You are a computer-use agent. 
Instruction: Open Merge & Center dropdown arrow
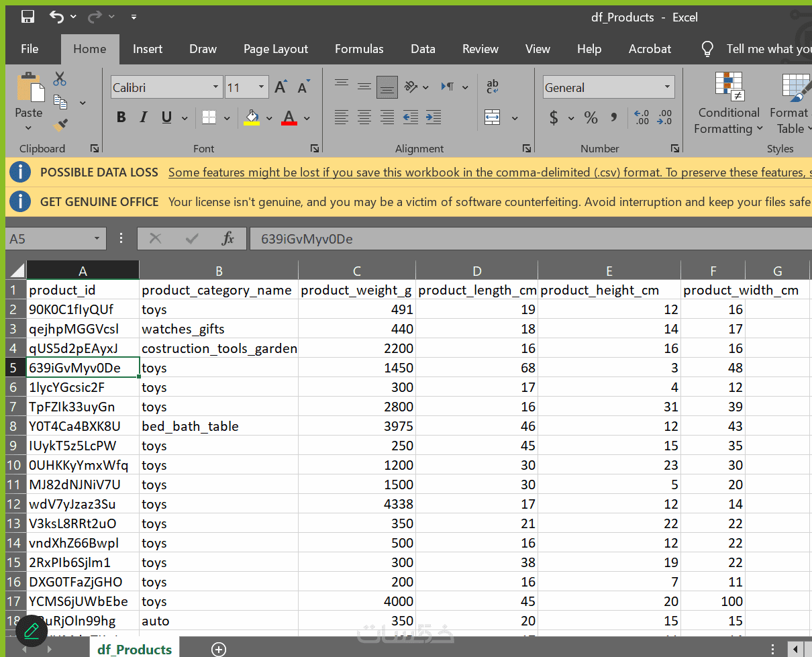point(515,118)
